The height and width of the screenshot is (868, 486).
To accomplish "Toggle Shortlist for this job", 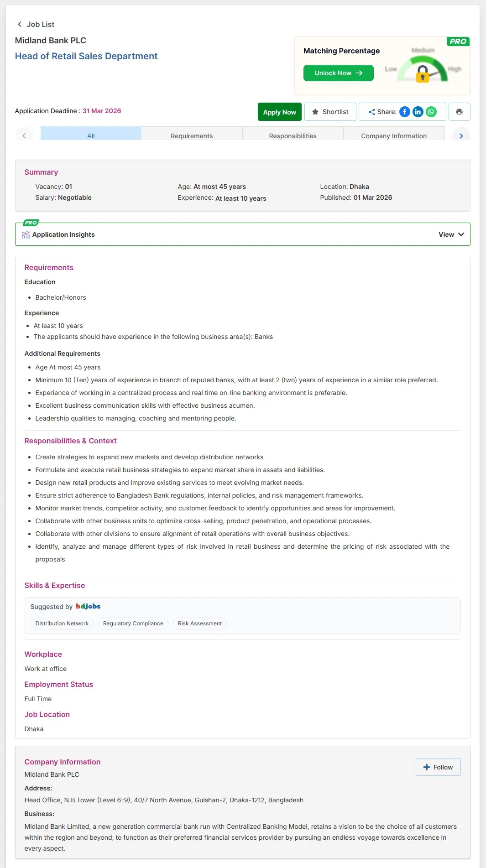I will pyautogui.click(x=330, y=112).
